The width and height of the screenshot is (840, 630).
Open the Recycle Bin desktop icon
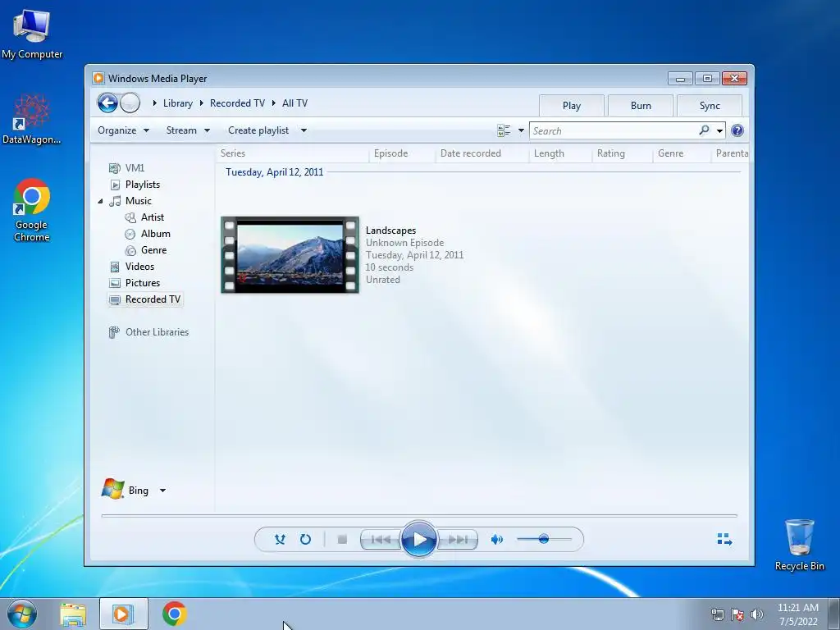click(799, 545)
